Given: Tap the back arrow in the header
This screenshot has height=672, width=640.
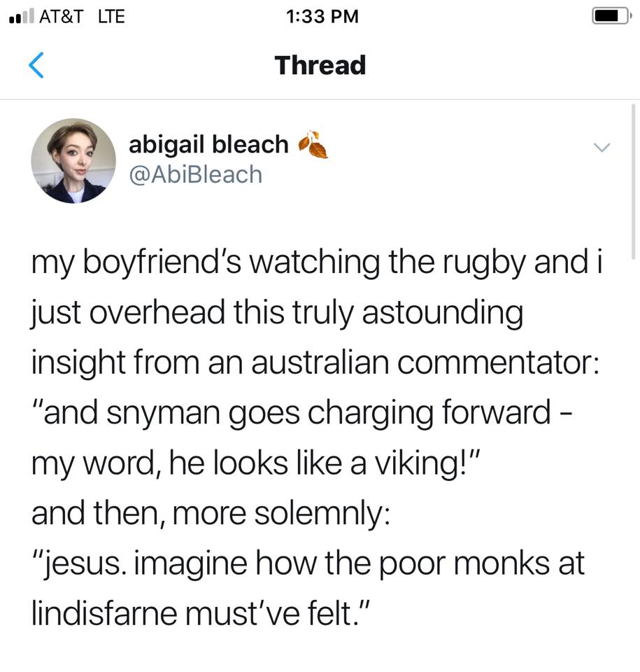Looking at the screenshot, I should [36, 65].
